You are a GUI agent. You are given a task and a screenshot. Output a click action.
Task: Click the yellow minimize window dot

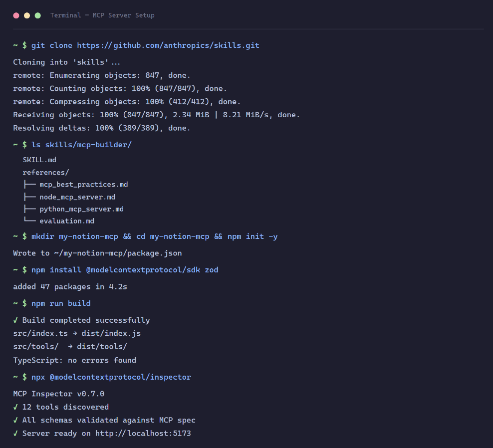(x=27, y=15)
